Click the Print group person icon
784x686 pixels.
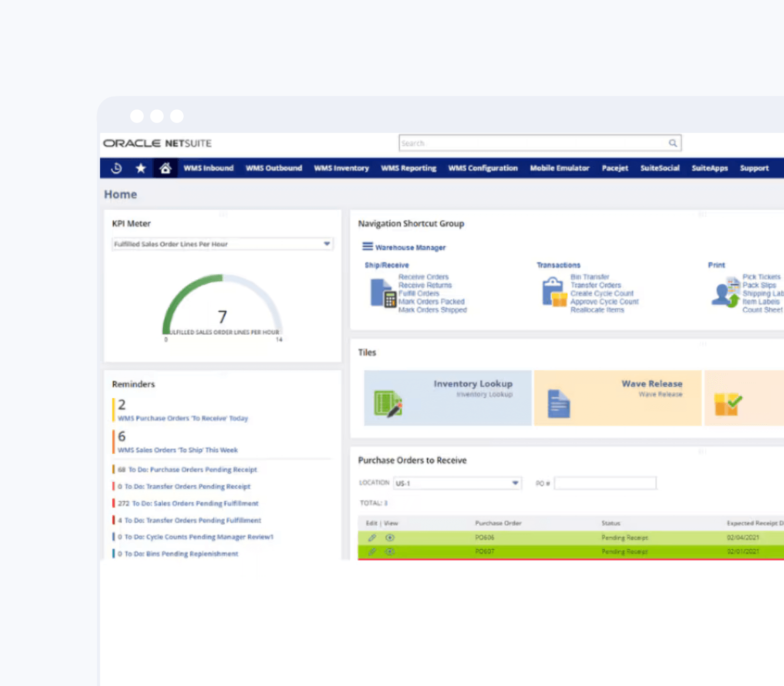pos(725,293)
